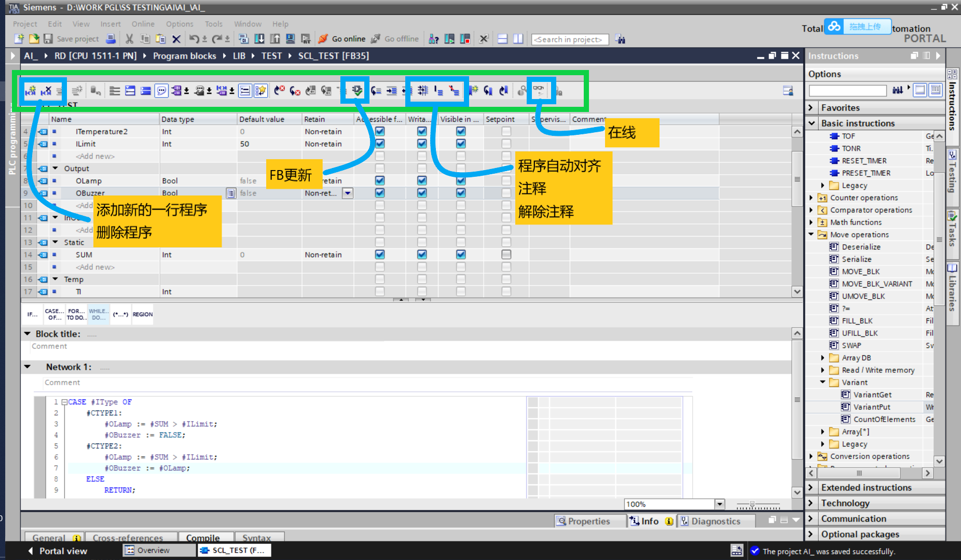Click the Go online button

tap(342, 39)
